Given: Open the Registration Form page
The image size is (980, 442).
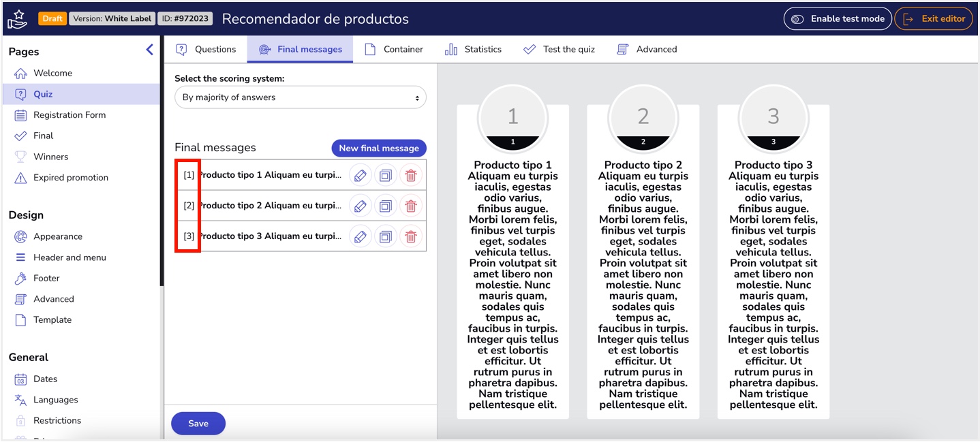Looking at the screenshot, I should click(68, 114).
